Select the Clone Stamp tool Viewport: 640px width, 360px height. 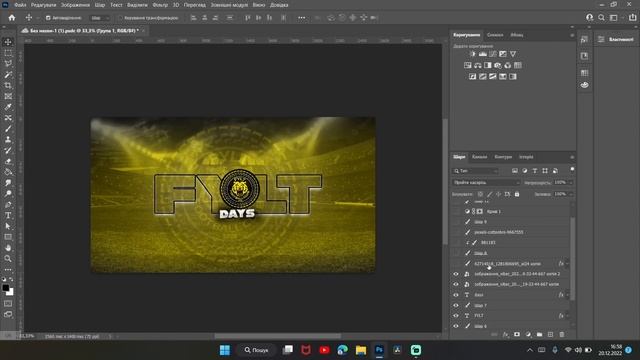[x=8, y=139]
